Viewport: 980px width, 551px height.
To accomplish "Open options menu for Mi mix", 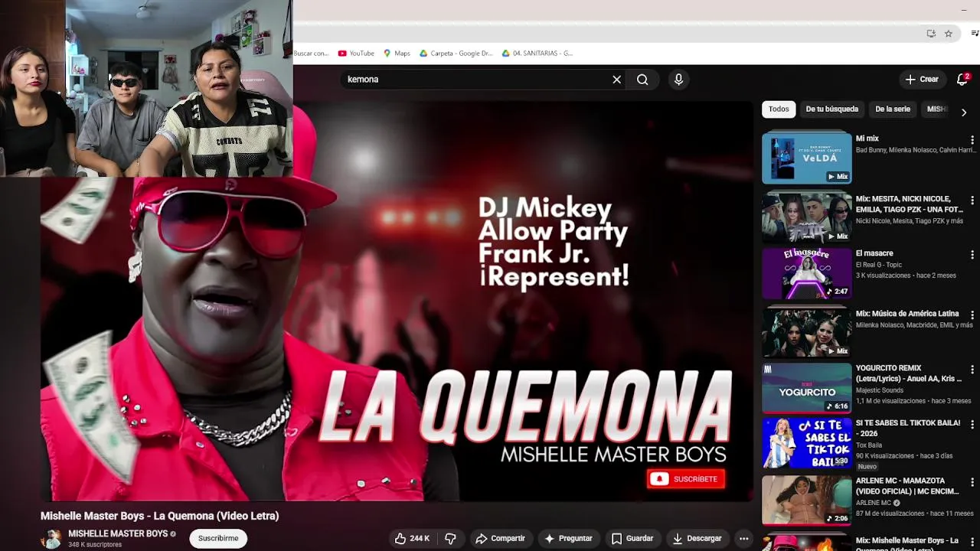I will pos(972,140).
